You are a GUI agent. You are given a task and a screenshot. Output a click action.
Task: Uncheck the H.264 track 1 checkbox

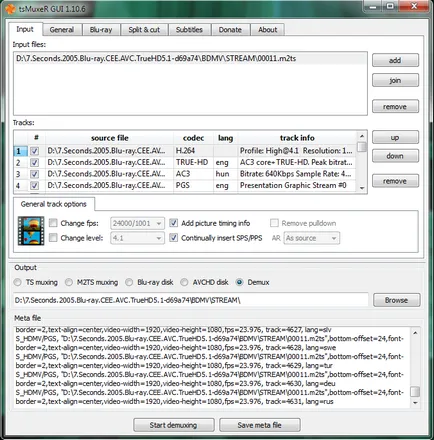(34, 151)
